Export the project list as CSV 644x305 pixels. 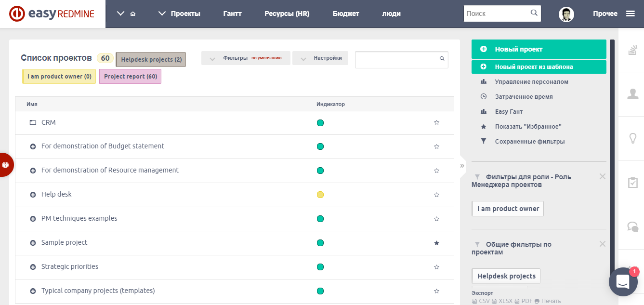(484, 300)
